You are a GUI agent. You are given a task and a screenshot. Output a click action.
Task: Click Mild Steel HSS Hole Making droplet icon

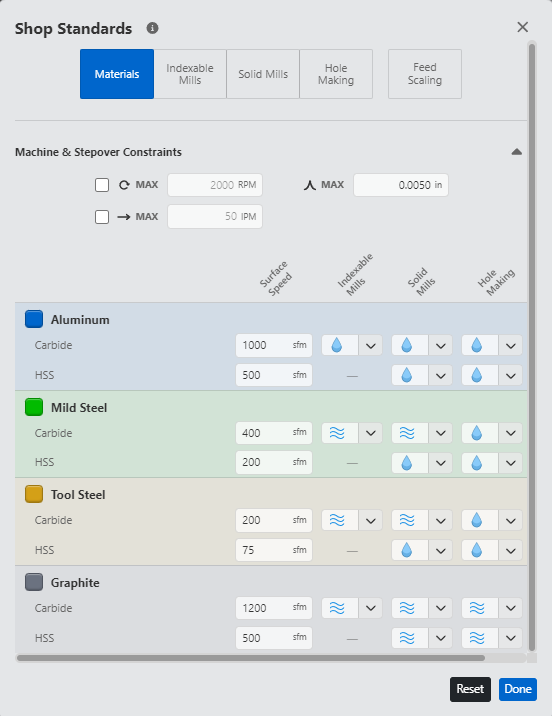pos(477,463)
